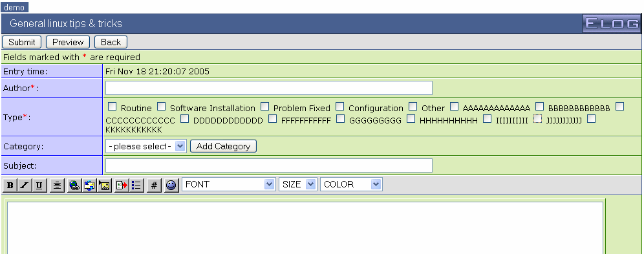
Task: Toggle bold text formatting
Action: pos(10,185)
